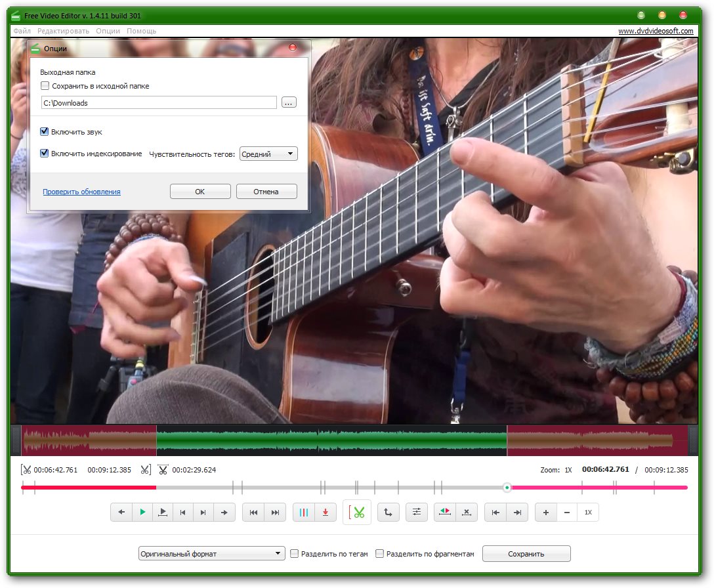Click the large green scissors cut icon
Screen dimensions: 714x588
[x=357, y=513]
